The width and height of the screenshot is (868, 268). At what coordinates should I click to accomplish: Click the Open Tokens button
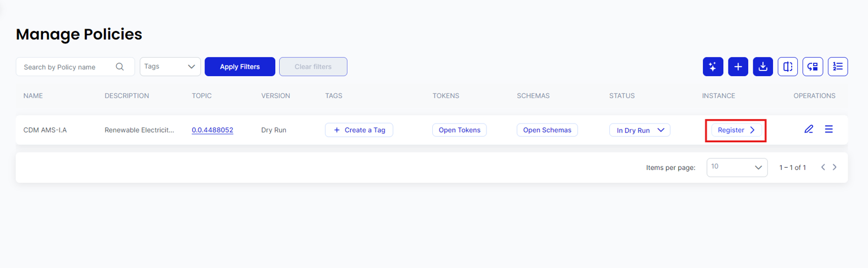pyautogui.click(x=459, y=130)
